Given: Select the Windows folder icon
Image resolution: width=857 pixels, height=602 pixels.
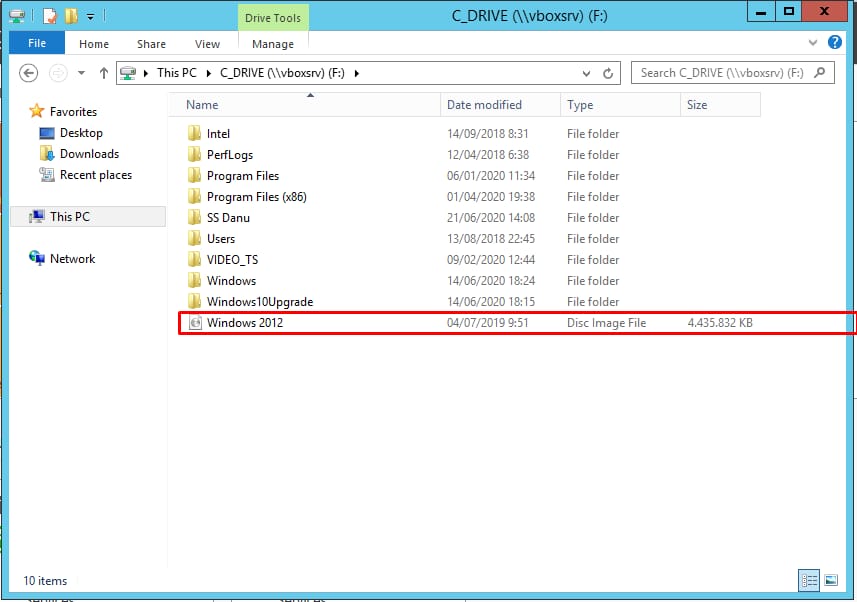Looking at the screenshot, I should point(194,280).
